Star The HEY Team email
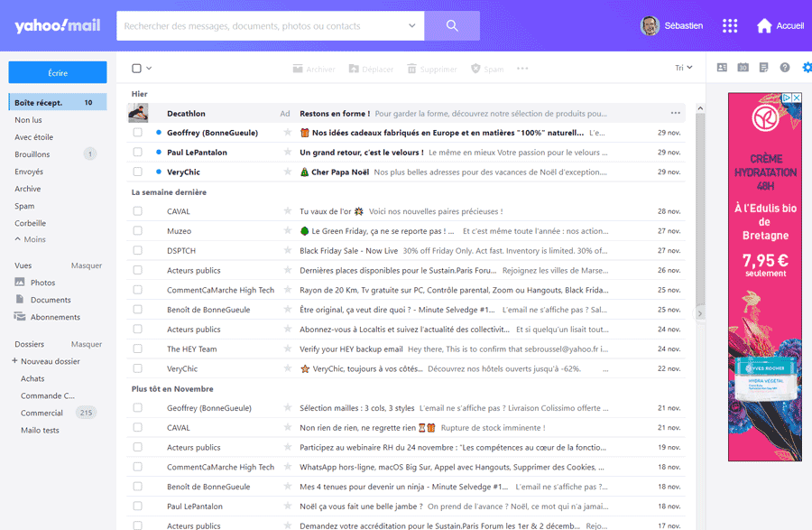Viewport: 812px width, 530px height. pos(288,349)
